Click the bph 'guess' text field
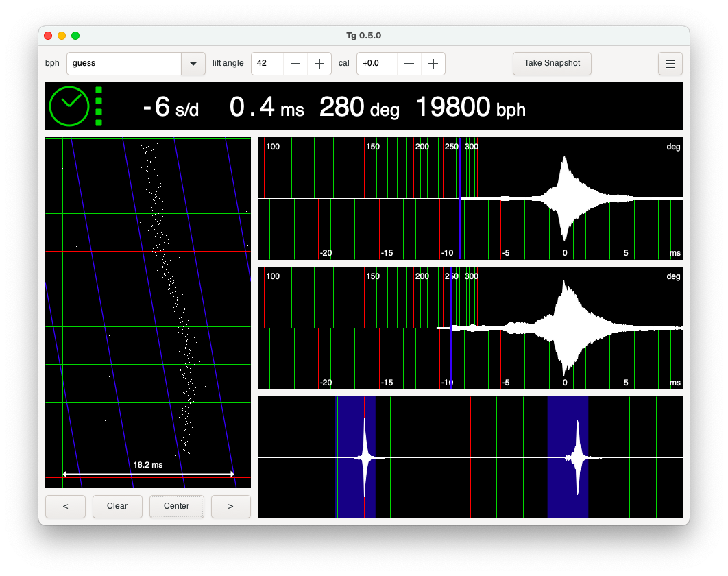The image size is (728, 576). point(123,64)
